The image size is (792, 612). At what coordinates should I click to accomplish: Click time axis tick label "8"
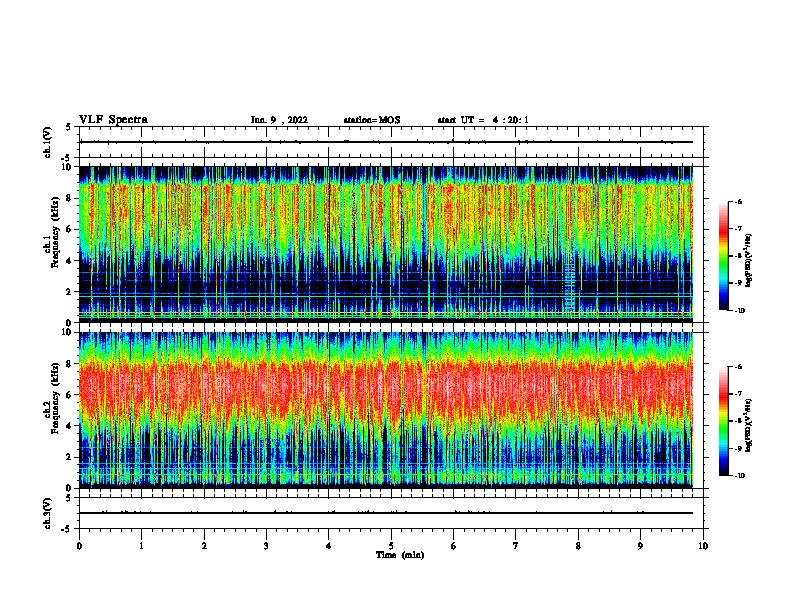[x=578, y=546]
